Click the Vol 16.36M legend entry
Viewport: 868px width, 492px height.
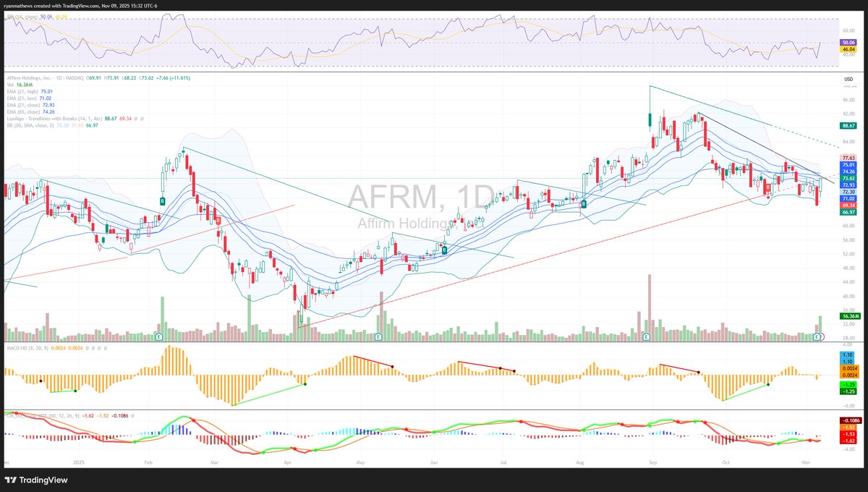click(x=20, y=85)
